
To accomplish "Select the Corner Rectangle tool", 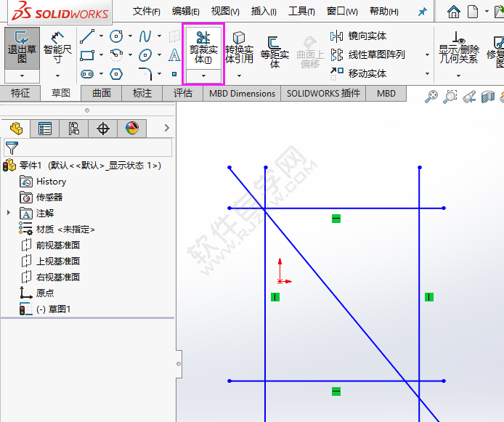I will tap(87, 55).
